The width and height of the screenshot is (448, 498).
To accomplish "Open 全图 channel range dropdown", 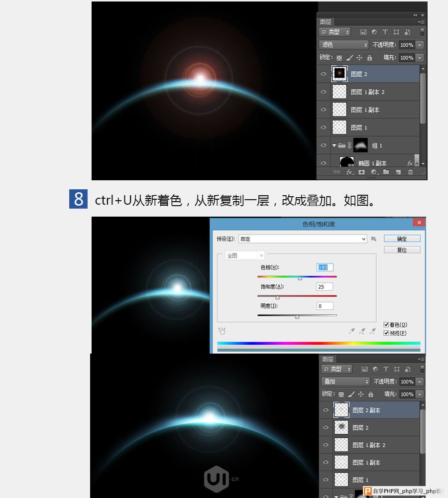I will click(244, 255).
